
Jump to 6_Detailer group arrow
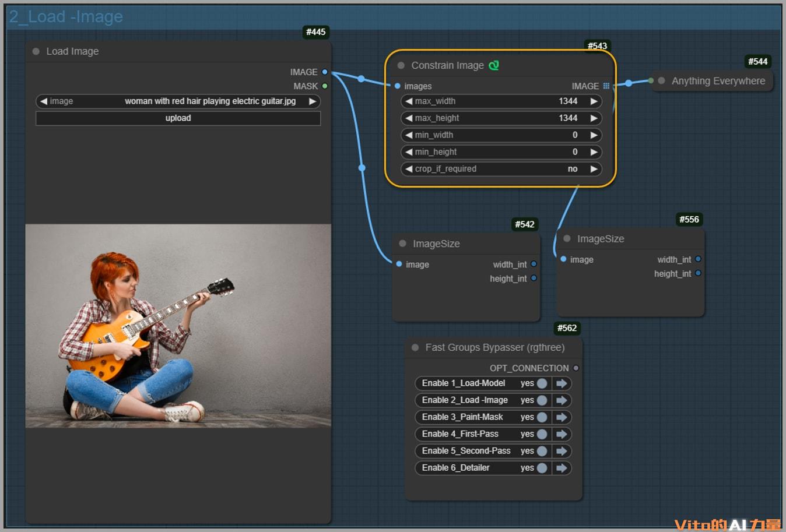[562, 468]
